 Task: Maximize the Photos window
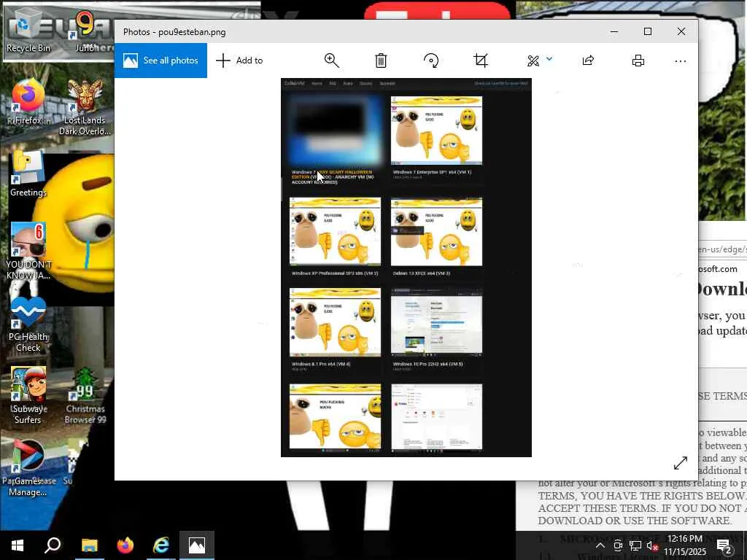coord(648,31)
